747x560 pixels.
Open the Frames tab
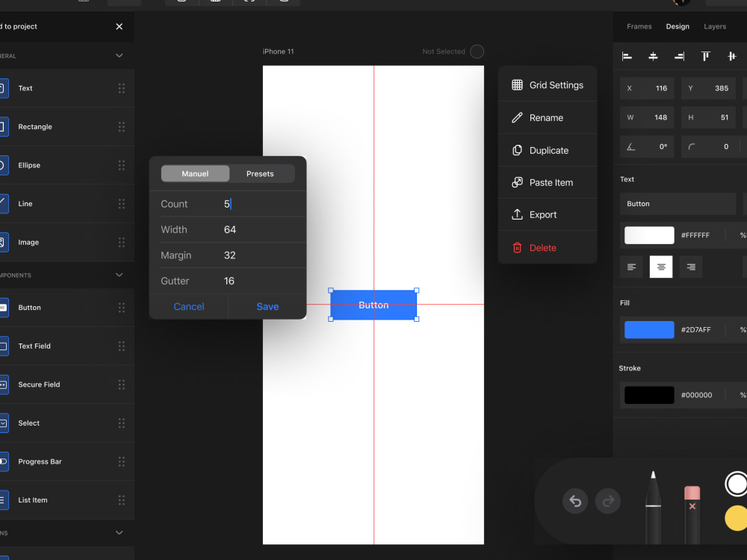(x=639, y=26)
